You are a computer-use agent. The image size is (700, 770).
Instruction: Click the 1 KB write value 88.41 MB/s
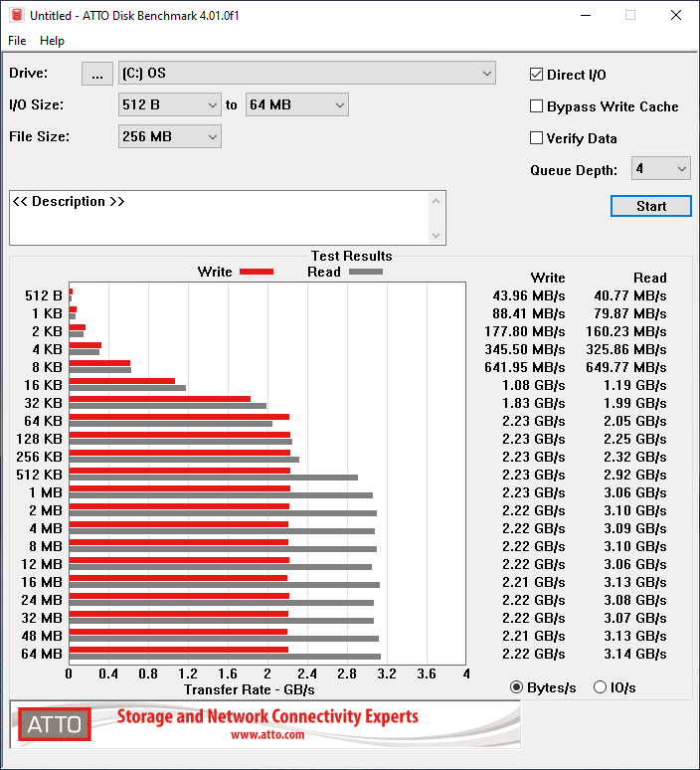(x=529, y=313)
